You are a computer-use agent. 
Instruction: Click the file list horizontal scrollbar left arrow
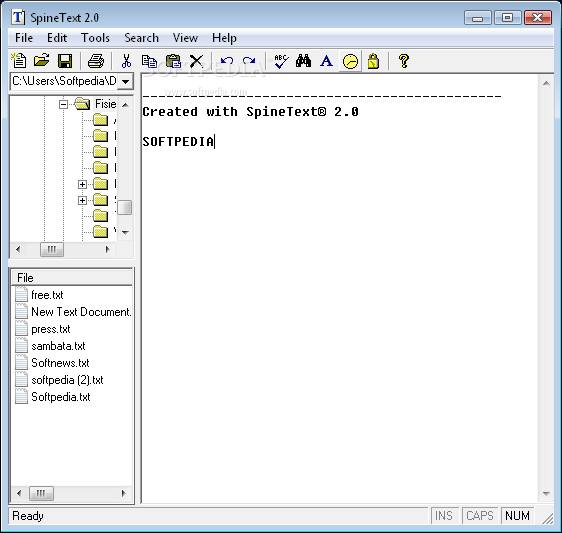(x=19, y=494)
